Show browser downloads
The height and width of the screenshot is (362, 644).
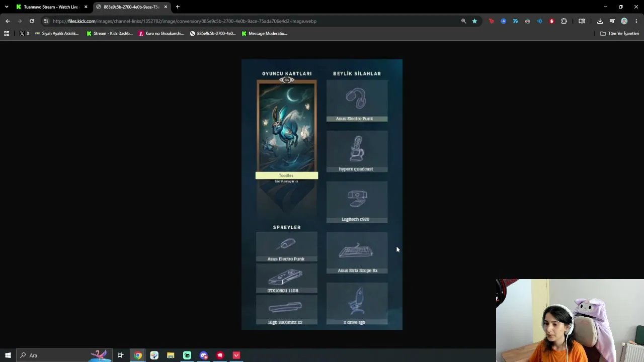(600, 21)
